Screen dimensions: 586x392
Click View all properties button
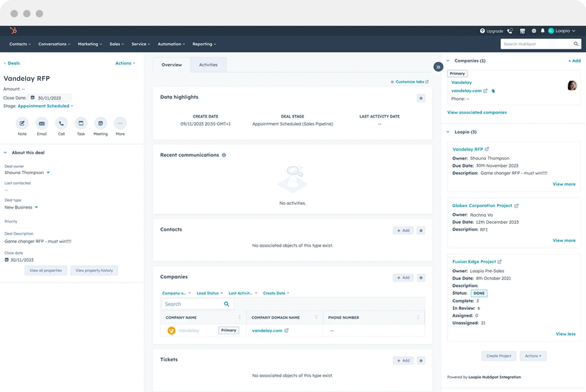click(x=46, y=270)
